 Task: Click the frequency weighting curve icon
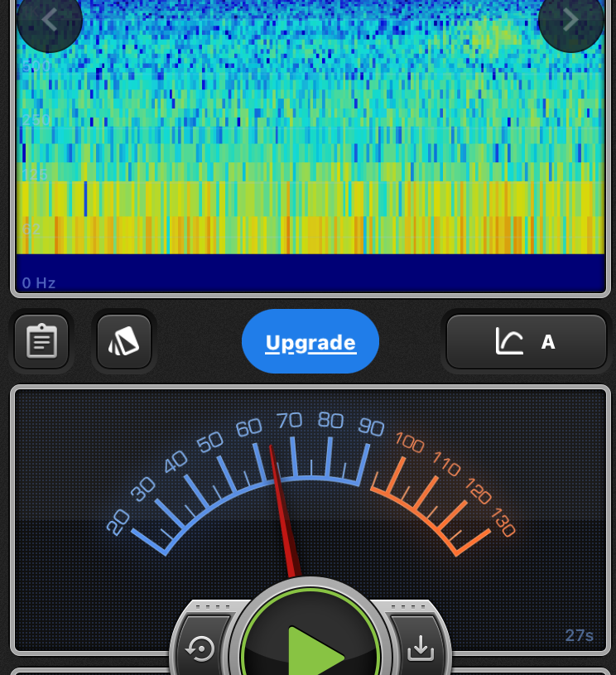pos(509,341)
